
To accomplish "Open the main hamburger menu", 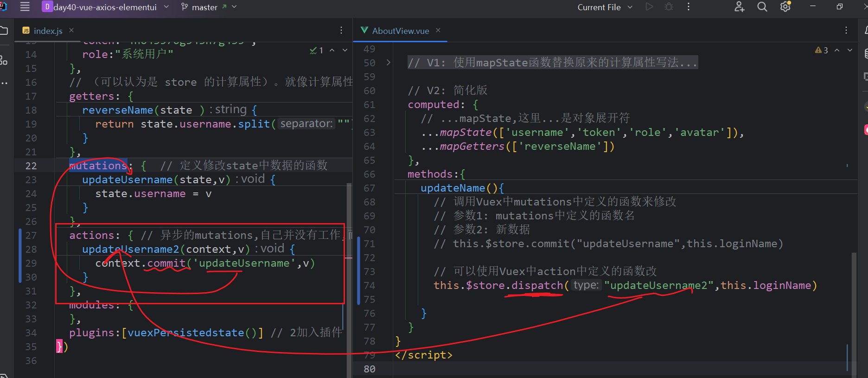I will [25, 7].
